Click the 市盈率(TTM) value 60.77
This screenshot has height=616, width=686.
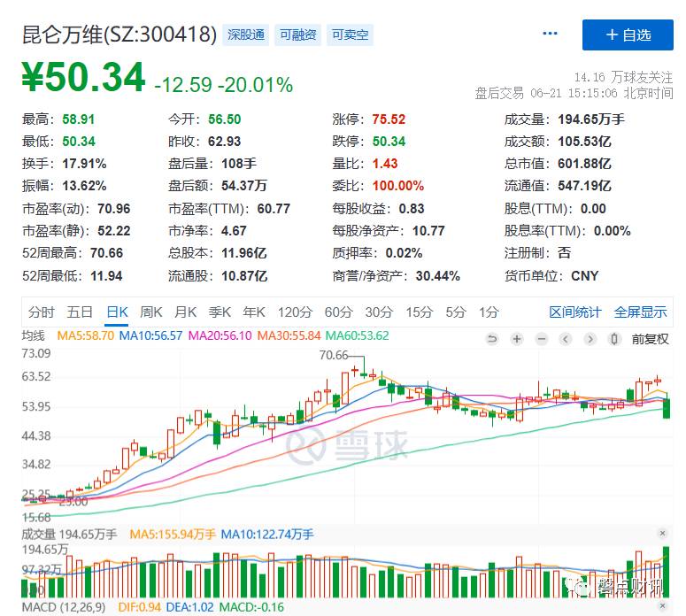(274, 209)
